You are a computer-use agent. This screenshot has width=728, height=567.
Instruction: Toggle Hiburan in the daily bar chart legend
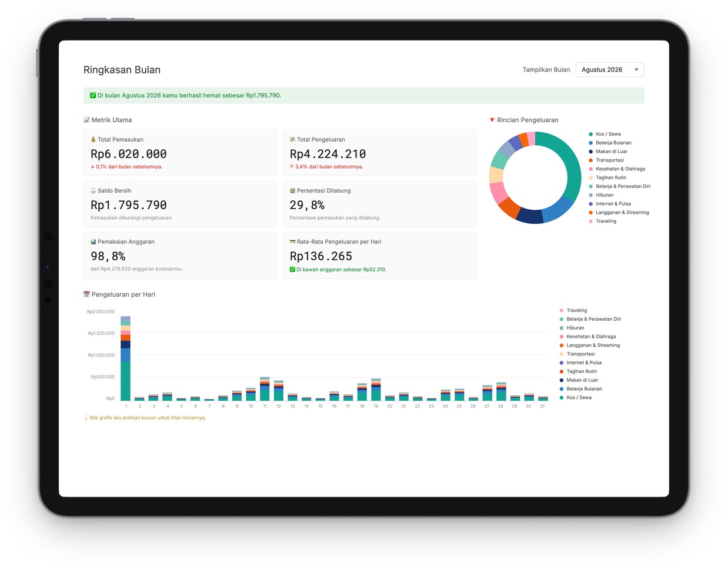572,328
